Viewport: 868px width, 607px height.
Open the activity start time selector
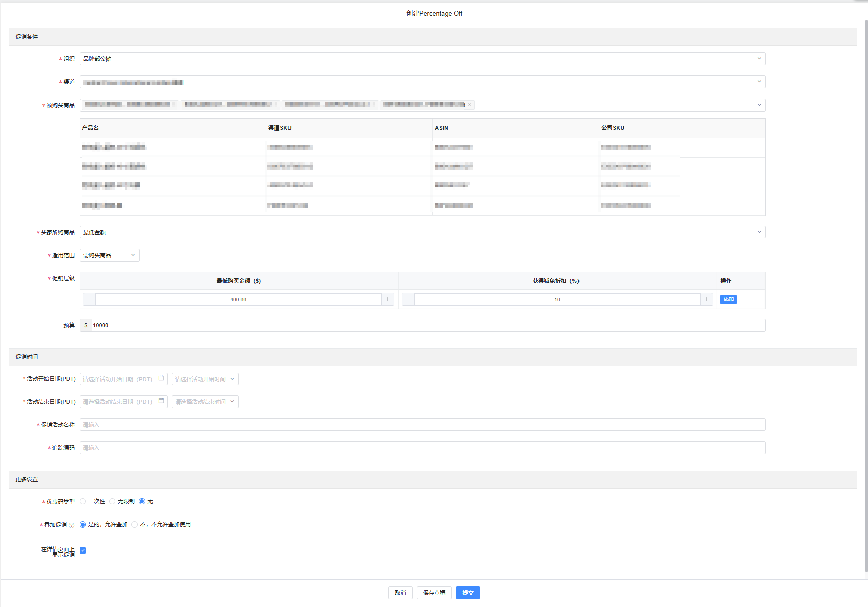pos(205,379)
